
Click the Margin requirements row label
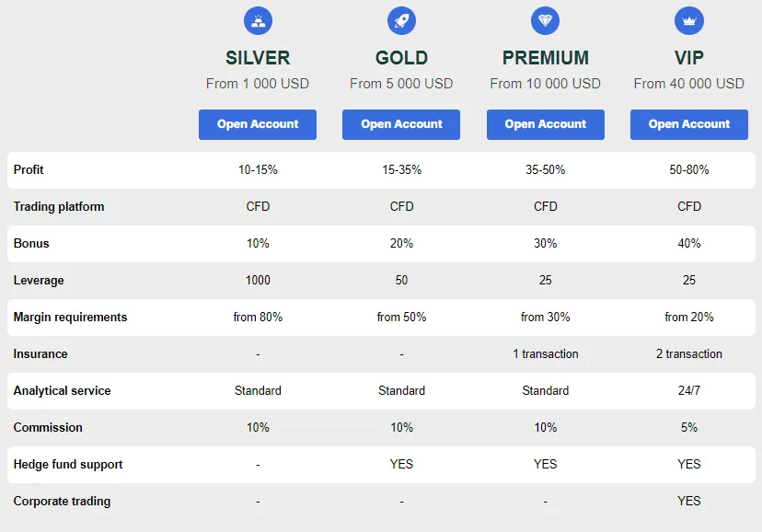point(70,318)
